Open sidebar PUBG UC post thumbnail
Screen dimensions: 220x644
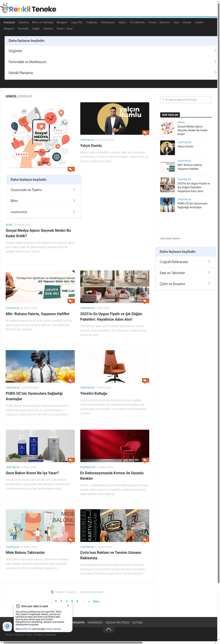tap(167, 205)
